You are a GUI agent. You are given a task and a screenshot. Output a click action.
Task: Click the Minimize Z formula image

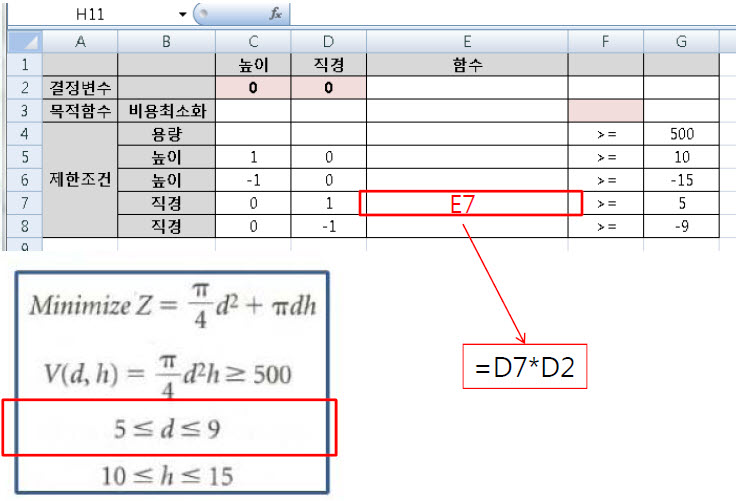[x=172, y=305]
